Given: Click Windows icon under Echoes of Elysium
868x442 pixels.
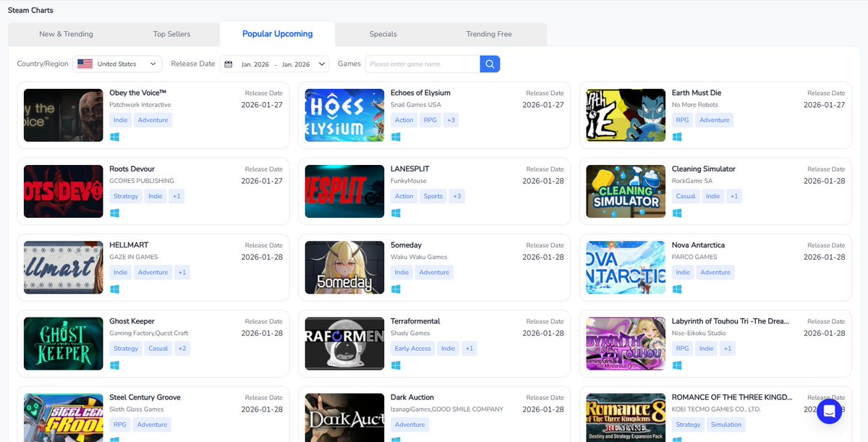Looking at the screenshot, I should pyautogui.click(x=396, y=137).
